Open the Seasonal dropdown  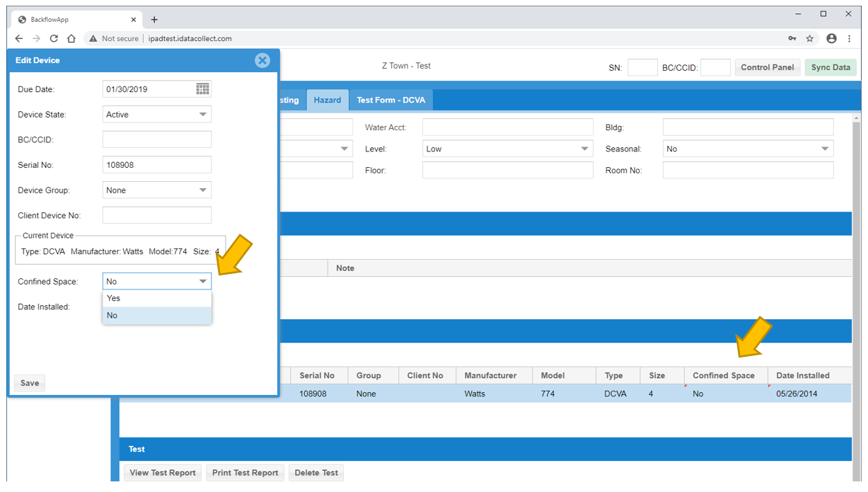point(748,149)
